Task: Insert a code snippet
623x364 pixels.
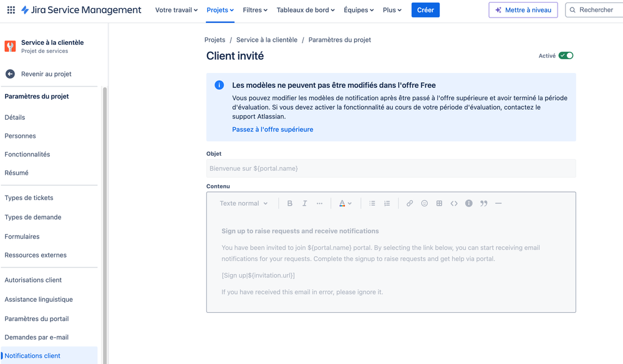Action: 454,203
